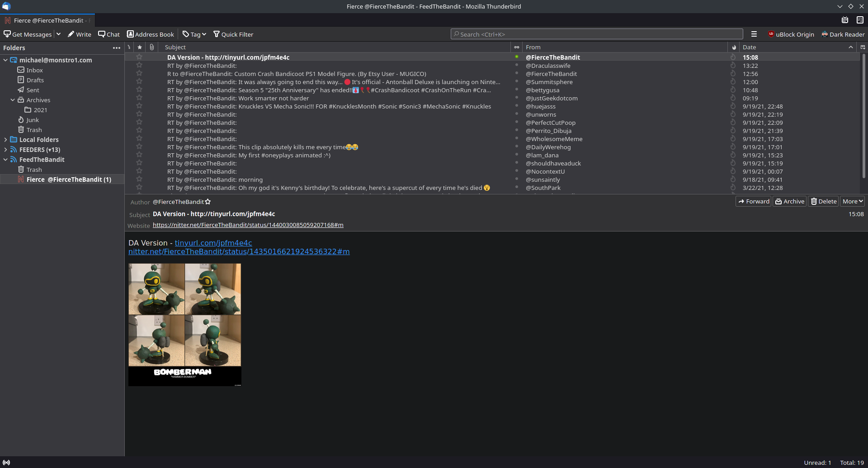868x468 pixels.
Task: Open nitter.net status link in message body
Action: point(239,251)
